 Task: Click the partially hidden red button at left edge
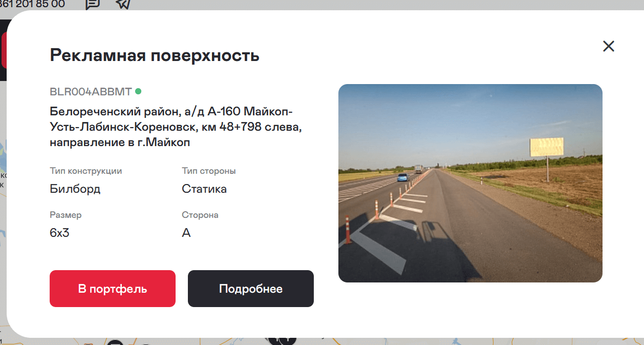pyautogui.click(x=4, y=50)
